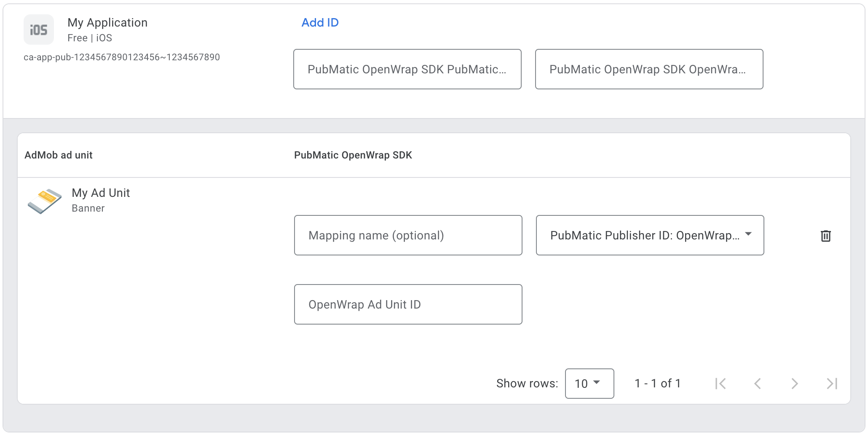The height and width of the screenshot is (435, 868).
Task: Click the ca-app-pub app ID text
Action: 121,57
